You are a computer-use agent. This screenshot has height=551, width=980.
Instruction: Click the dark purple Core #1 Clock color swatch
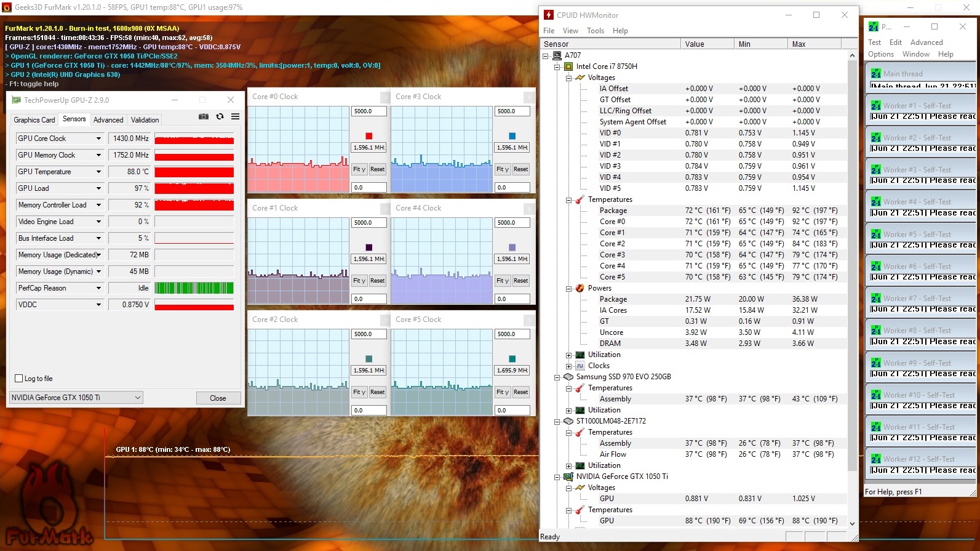[369, 247]
